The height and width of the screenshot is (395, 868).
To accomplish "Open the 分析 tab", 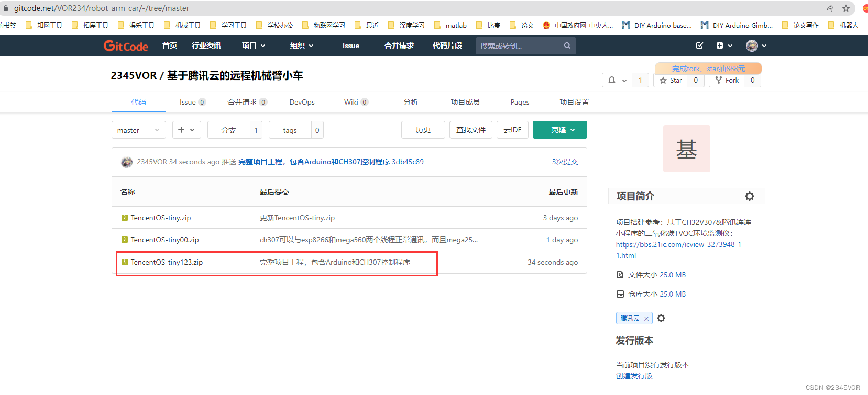I will [x=411, y=102].
